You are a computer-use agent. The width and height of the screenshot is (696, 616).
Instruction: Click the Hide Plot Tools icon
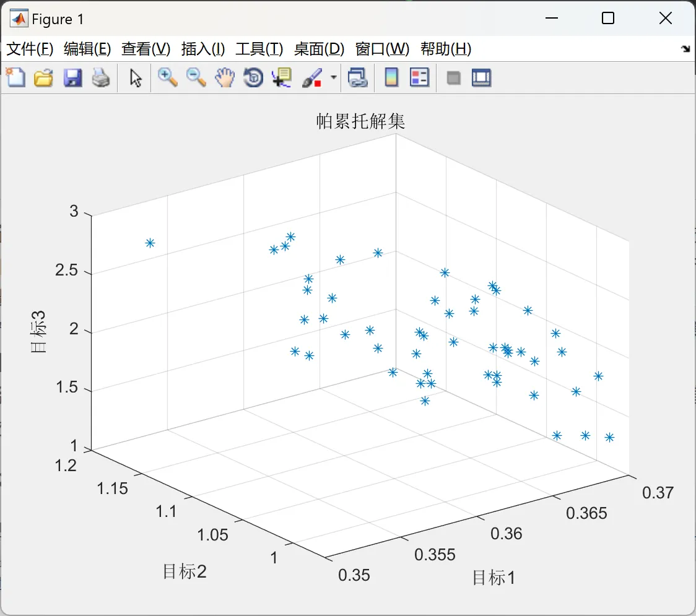pyautogui.click(x=453, y=79)
